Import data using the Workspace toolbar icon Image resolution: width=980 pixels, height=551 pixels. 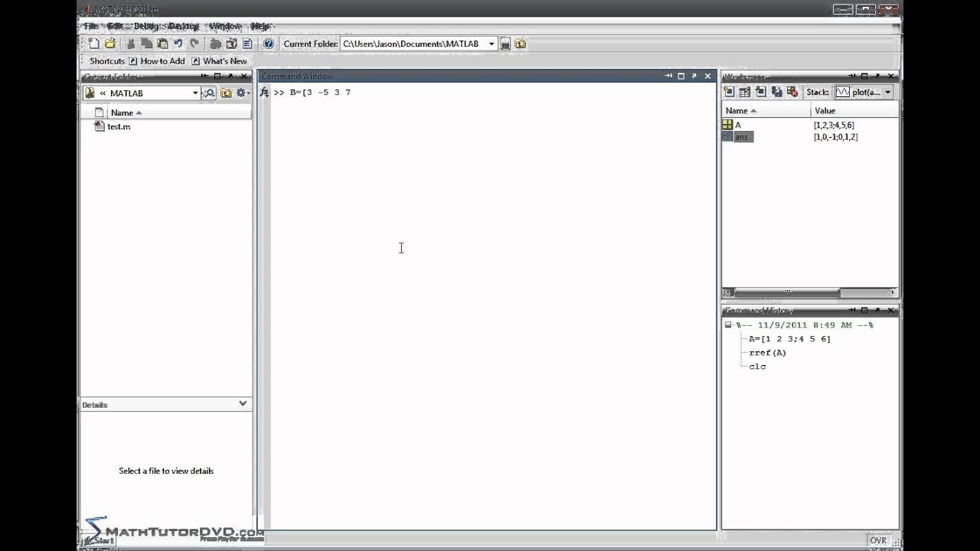(760, 92)
